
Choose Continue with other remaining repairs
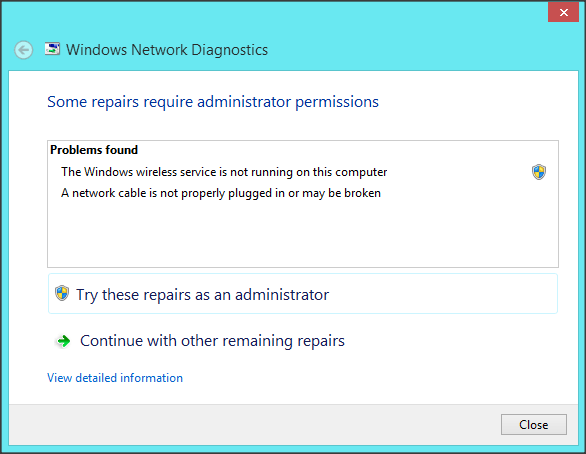(x=212, y=341)
